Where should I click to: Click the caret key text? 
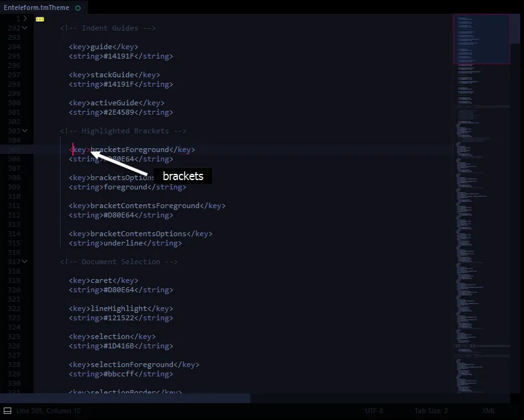101,280
